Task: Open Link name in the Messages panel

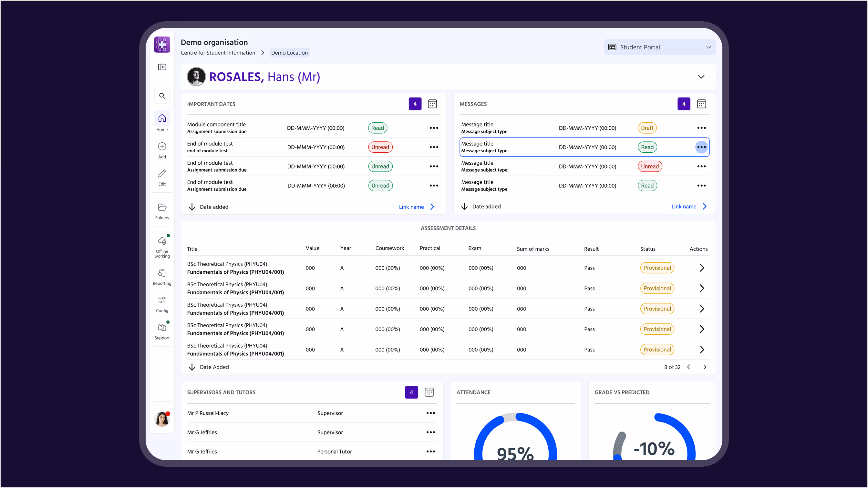Action: (x=684, y=206)
